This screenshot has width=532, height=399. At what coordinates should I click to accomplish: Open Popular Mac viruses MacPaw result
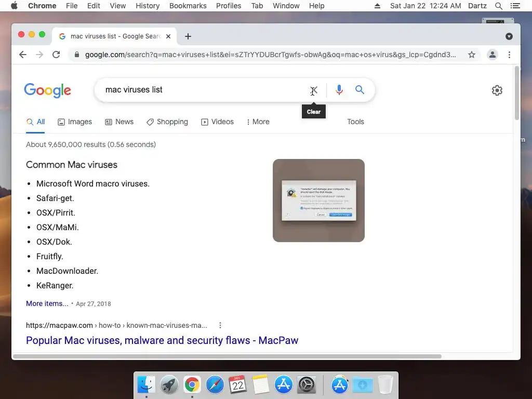coord(162,340)
